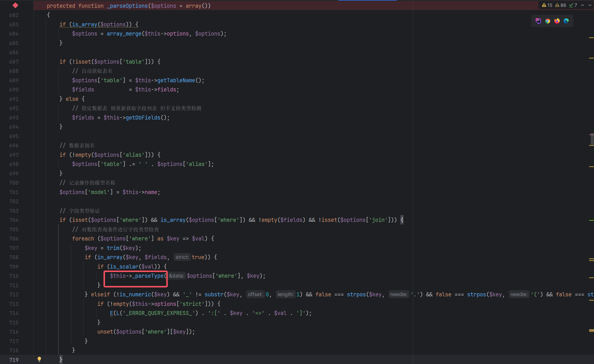Click the _parseType method call

click(x=148, y=276)
